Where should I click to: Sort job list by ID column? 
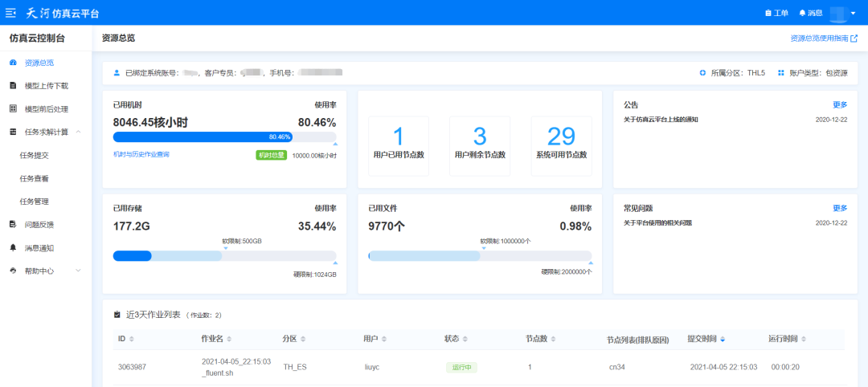pyautogui.click(x=132, y=339)
